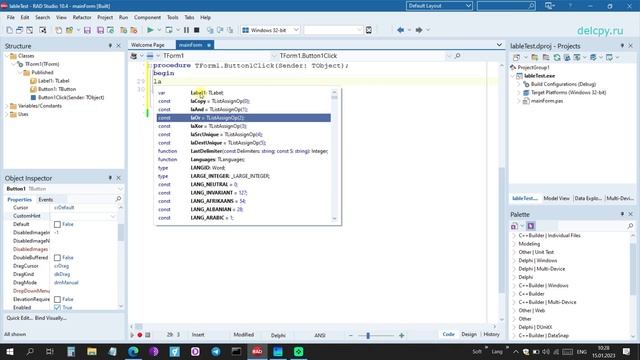Pin the Object Inspector panel
Image resolution: width=640 pixels, height=360 pixels.
click(x=110, y=178)
